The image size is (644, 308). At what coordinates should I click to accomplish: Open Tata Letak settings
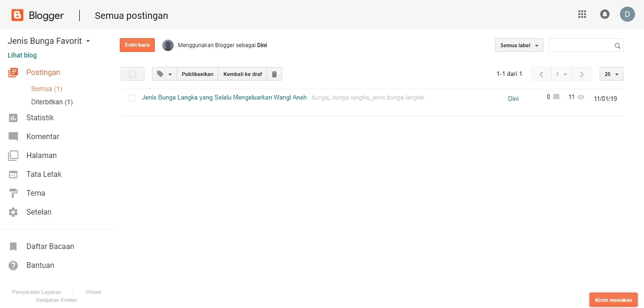[43, 174]
